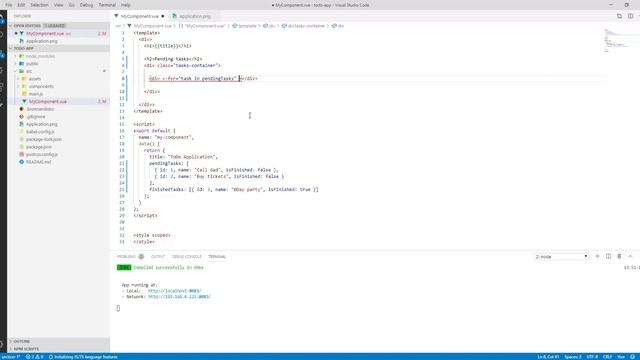Click the Ln 8, Col cursor position status
This screenshot has height=360, width=640.
(x=548, y=357)
